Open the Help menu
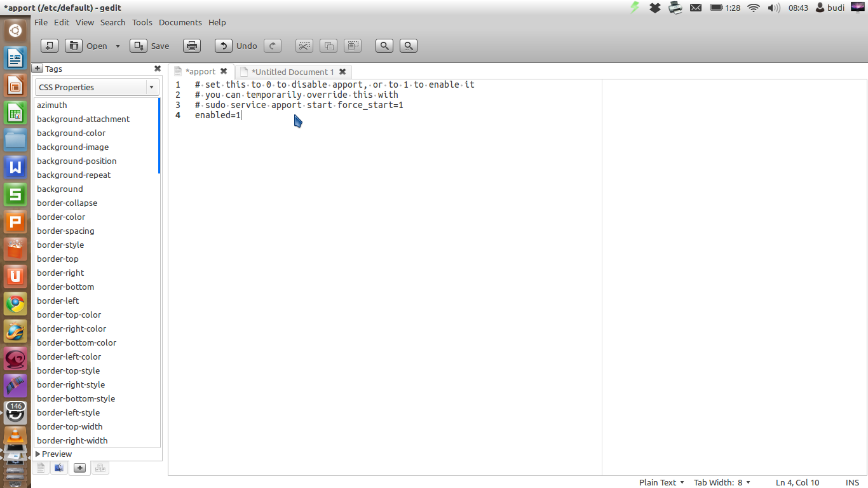This screenshot has height=488, width=868. (x=217, y=22)
